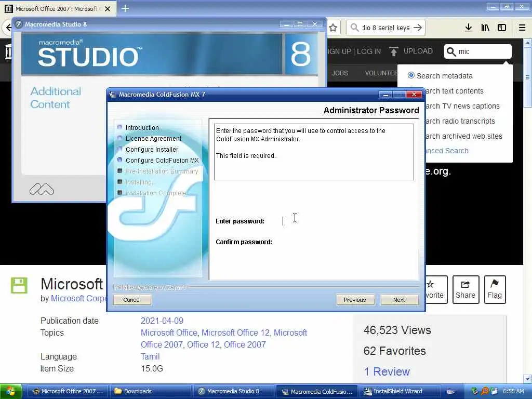Open the browser Downloads arrow icon
The height and width of the screenshot is (399, 532).
(x=469, y=28)
